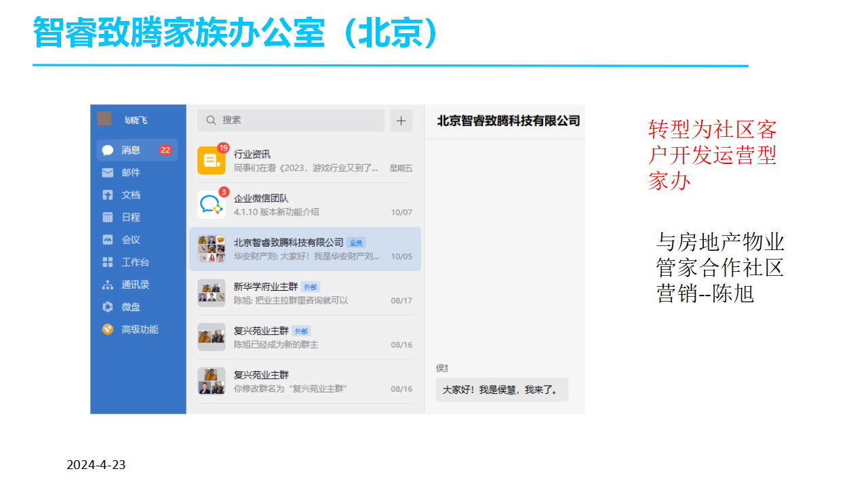Click the red 19 badge on 行业资讯
This screenshot has height=488, width=868.
click(223, 148)
